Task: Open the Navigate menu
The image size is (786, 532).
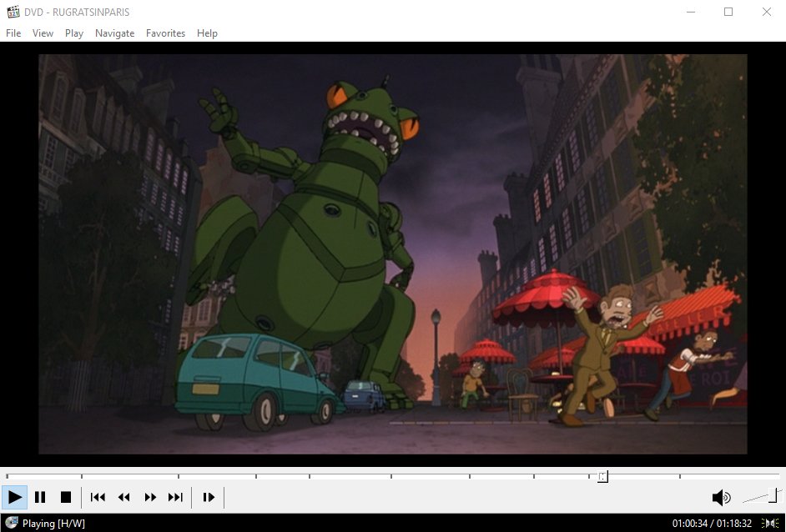Action: click(x=114, y=33)
